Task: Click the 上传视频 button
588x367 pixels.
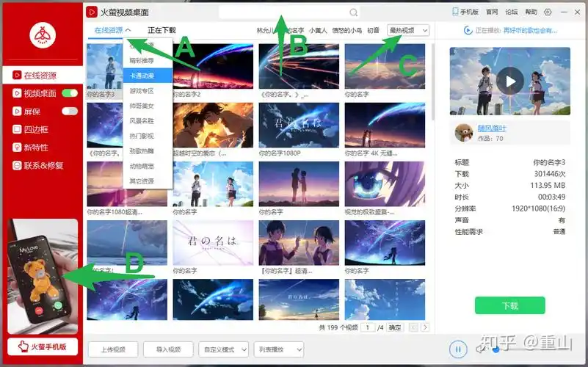Action: (x=113, y=349)
